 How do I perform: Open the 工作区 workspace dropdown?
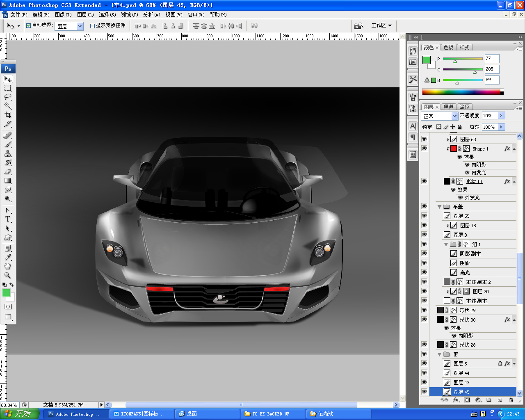tap(381, 25)
